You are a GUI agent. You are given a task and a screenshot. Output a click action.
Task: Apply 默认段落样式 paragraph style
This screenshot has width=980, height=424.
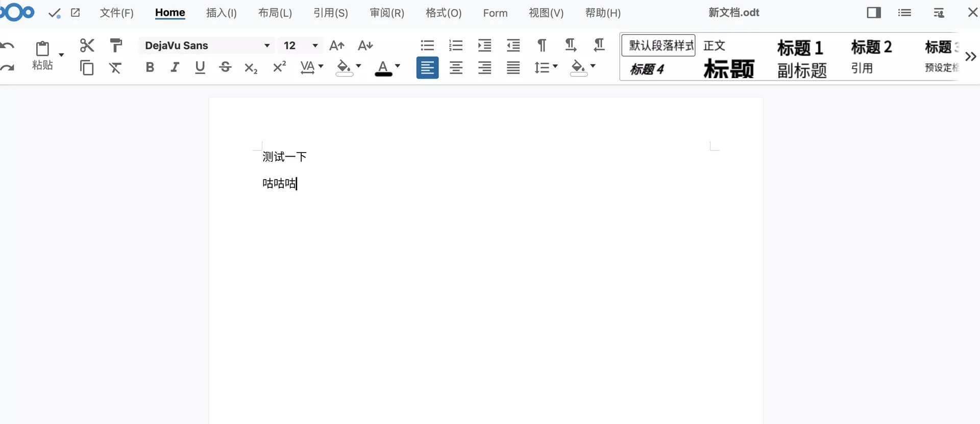point(658,46)
